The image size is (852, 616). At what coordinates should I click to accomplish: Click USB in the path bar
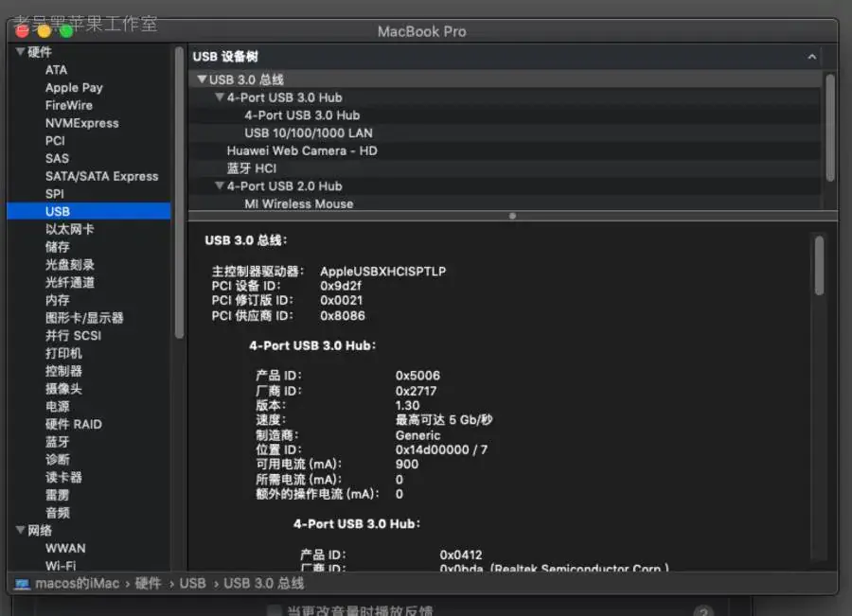click(x=193, y=584)
